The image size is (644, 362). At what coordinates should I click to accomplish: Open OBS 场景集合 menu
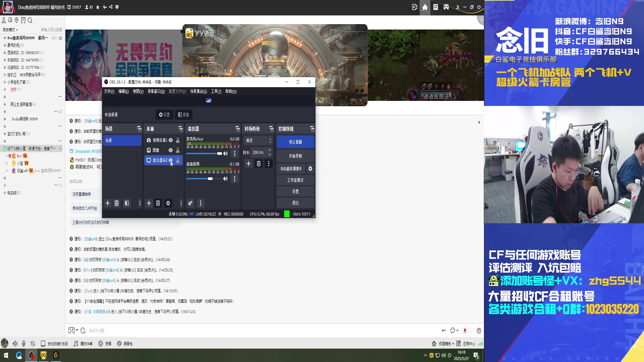pos(198,91)
